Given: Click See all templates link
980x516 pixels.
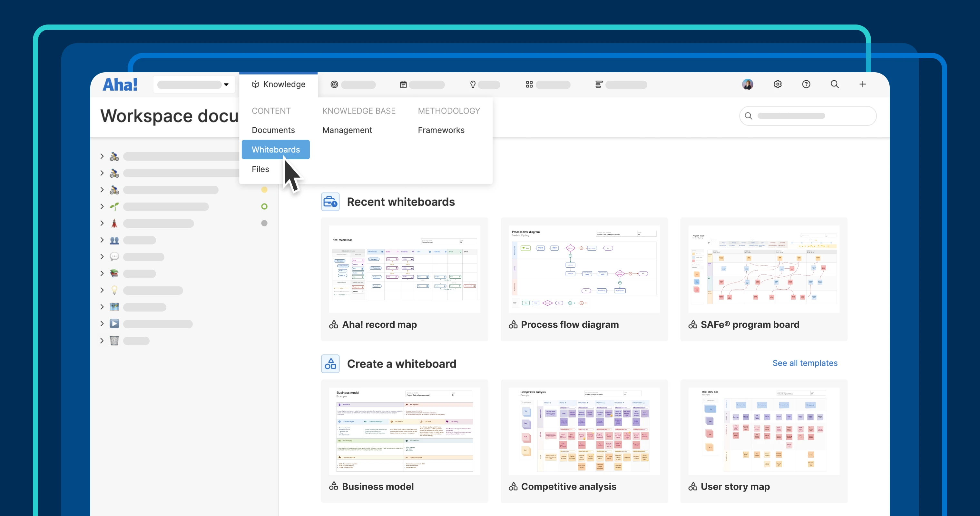Looking at the screenshot, I should (x=805, y=363).
